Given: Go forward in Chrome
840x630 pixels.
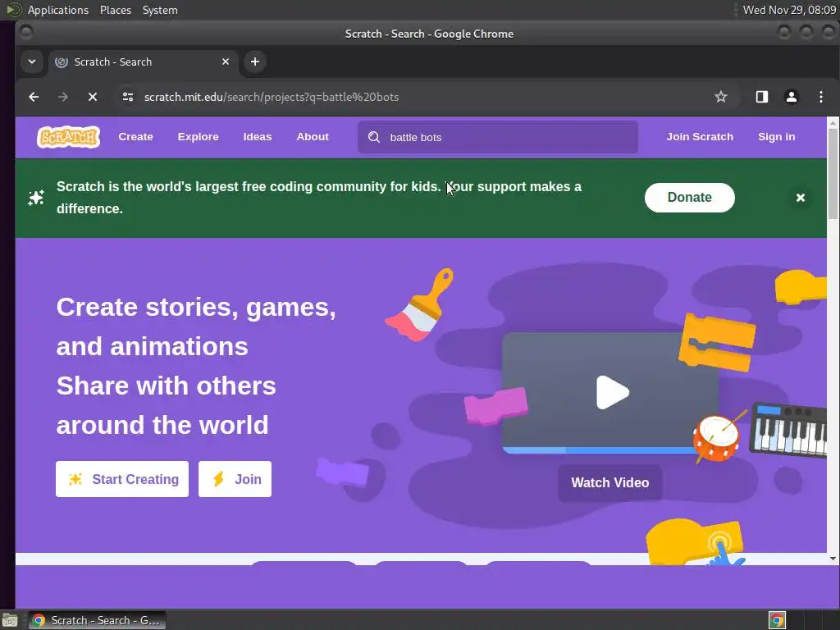Looking at the screenshot, I should [x=63, y=97].
